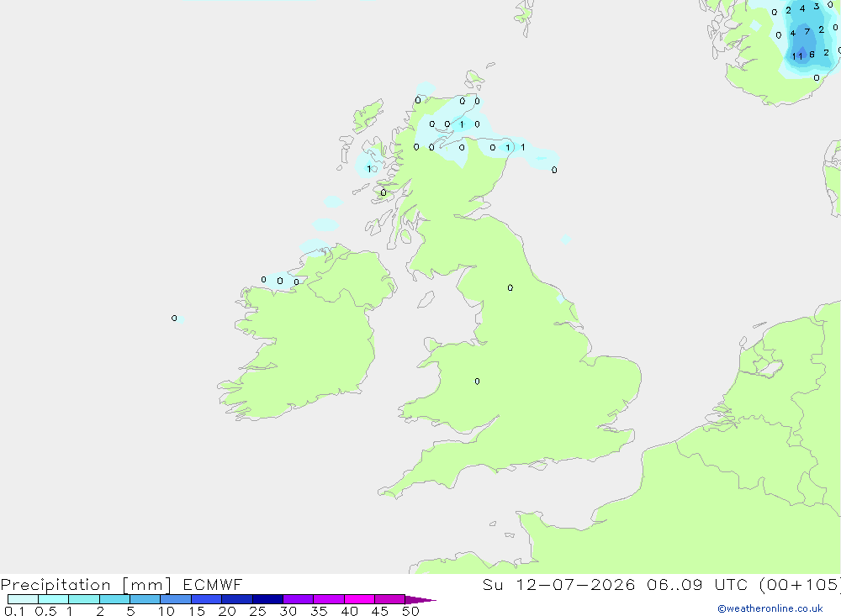This screenshot has width=841, height=616.
Task: Pick the 15–20 mm legend swatch
Action: tap(207, 599)
